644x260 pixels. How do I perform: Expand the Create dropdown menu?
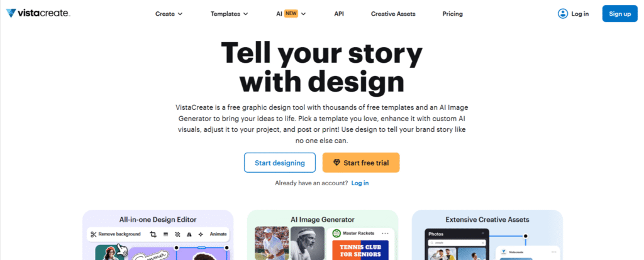coord(169,14)
